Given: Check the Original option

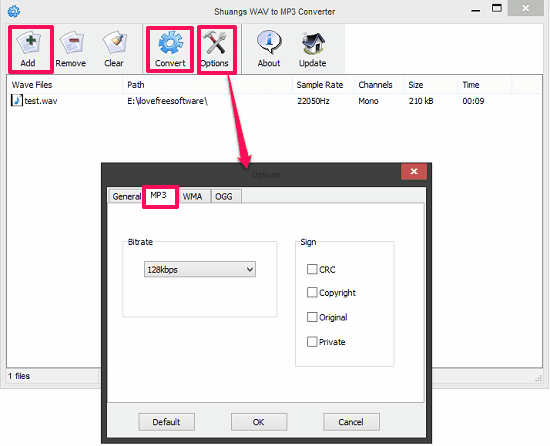Looking at the screenshot, I should click(x=312, y=317).
